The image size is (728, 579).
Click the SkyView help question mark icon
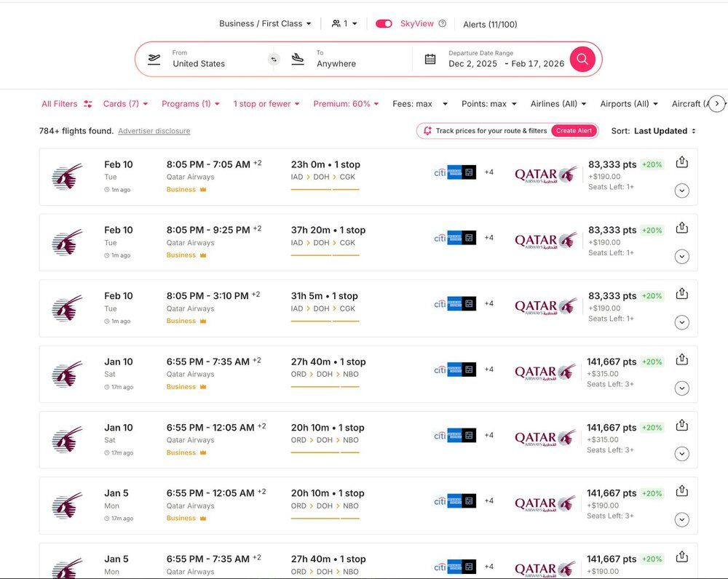(442, 23)
